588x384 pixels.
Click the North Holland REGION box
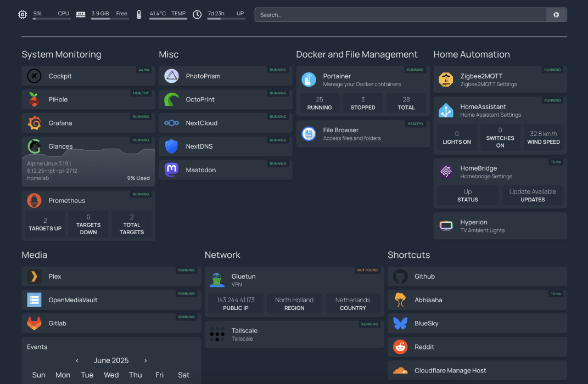coord(294,304)
